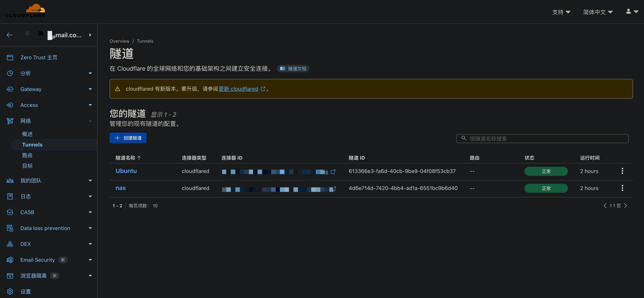The height and width of the screenshot is (298, 644).
Task: Expand the Data loss prevention chevron
Action: 90,228
